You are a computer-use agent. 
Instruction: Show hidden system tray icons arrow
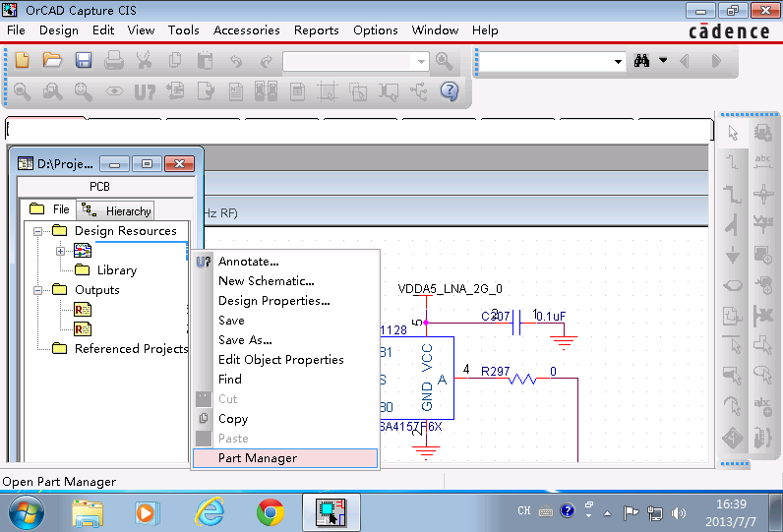tap(607, 513)
